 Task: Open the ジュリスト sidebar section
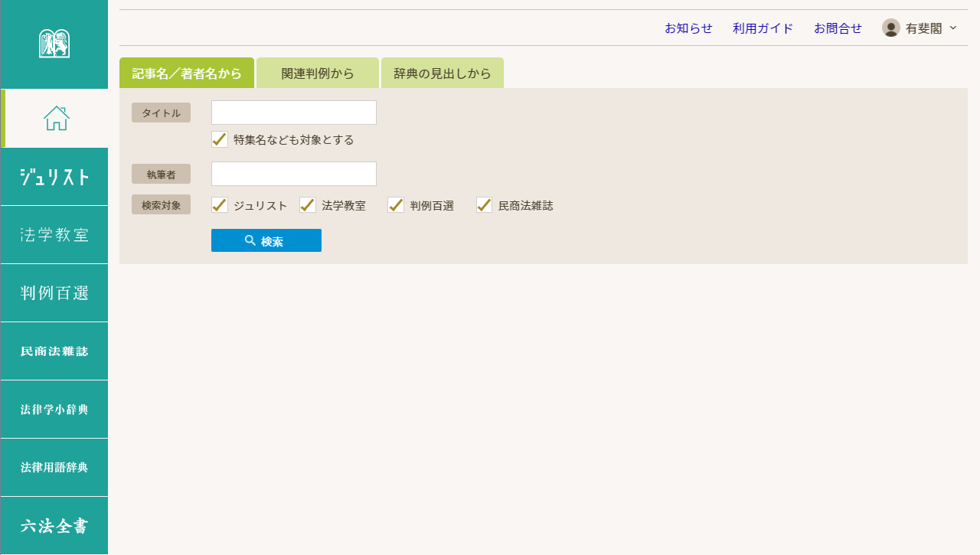[54, 177]
